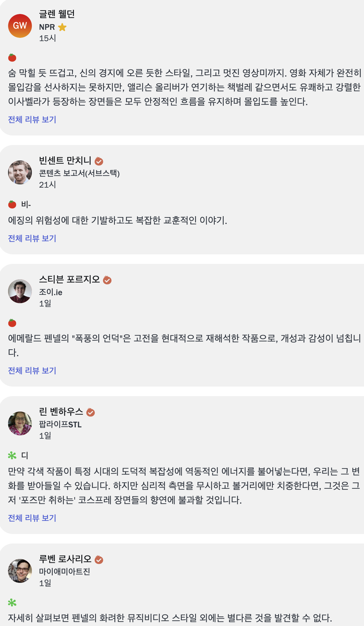Screen dimensions: 364x626
Task: Click 빈센트 만치니's profile photo
Action: point(20,172)
